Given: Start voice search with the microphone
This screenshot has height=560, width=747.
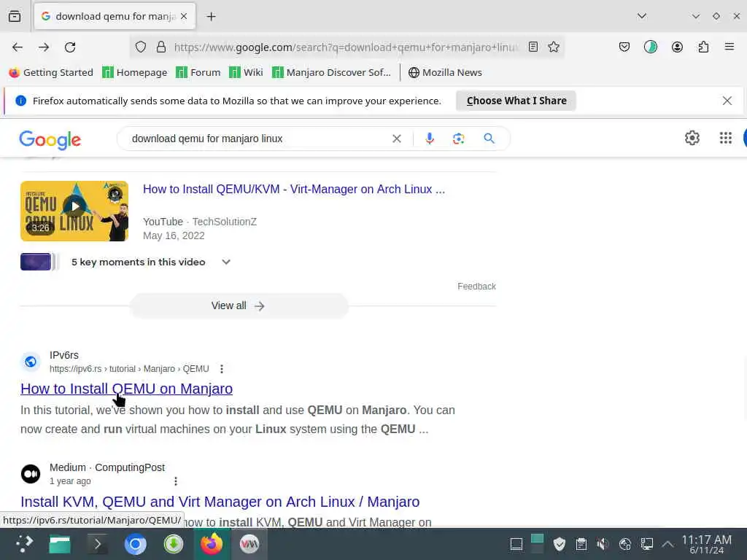Looking at the screenshot, I should (429, 139).
